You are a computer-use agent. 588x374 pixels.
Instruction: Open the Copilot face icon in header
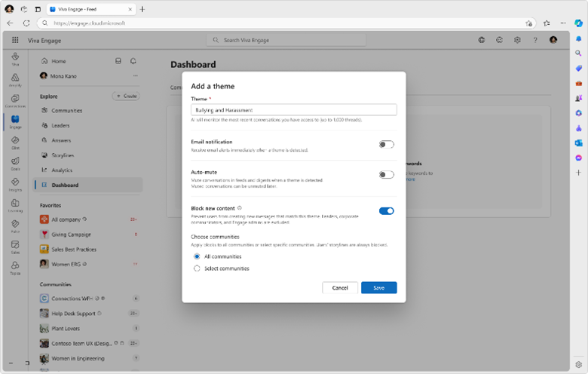[499, 40]
